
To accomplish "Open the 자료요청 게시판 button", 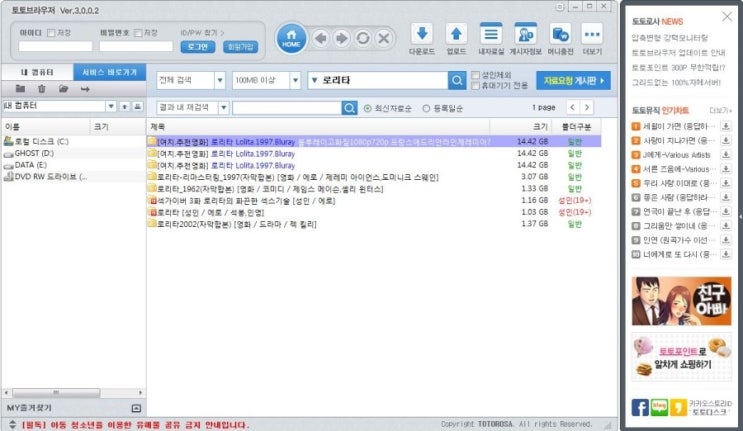I will pyautogui.click(x=573, y=81).
